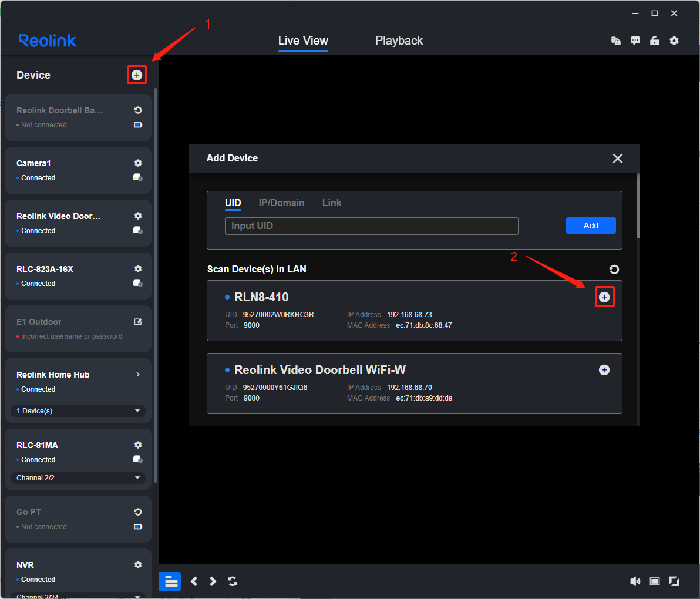Click the reconnect icon for Go PT
This screenshot has height=599, width=700.
click(x=138, y=512)
